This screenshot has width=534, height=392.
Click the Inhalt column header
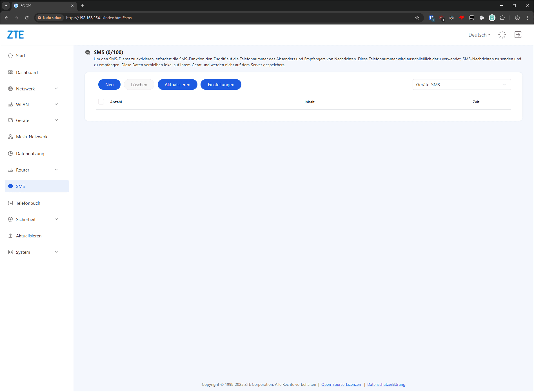[310, 102]
